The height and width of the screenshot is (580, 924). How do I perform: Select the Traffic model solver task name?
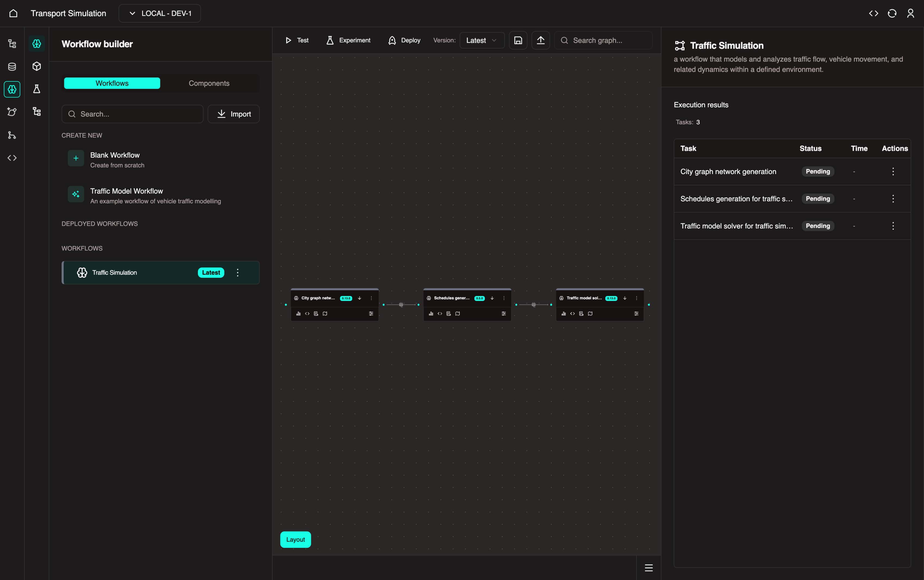point(736,226)
